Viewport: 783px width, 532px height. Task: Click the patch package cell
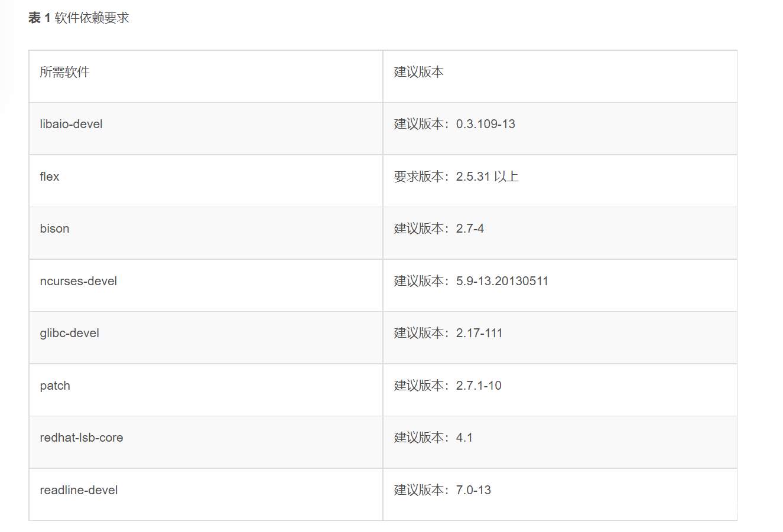[x=55, y=386]
